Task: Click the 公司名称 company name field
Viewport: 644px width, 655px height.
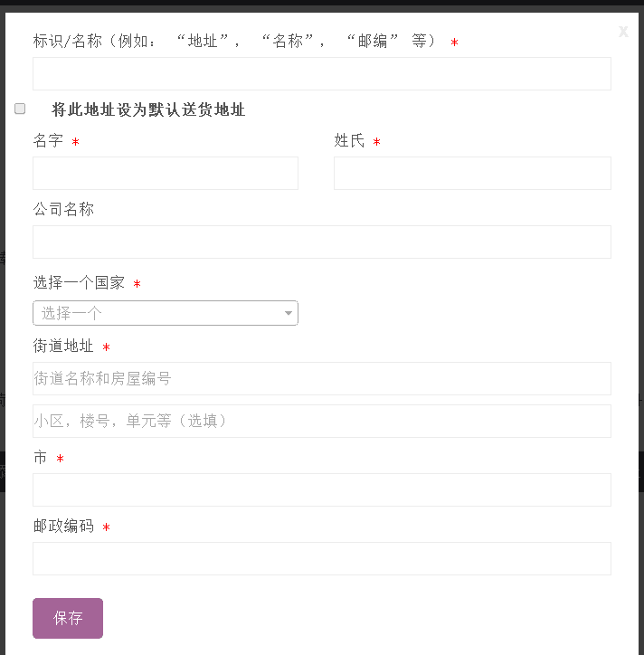Action: click(x=322, y=242)
